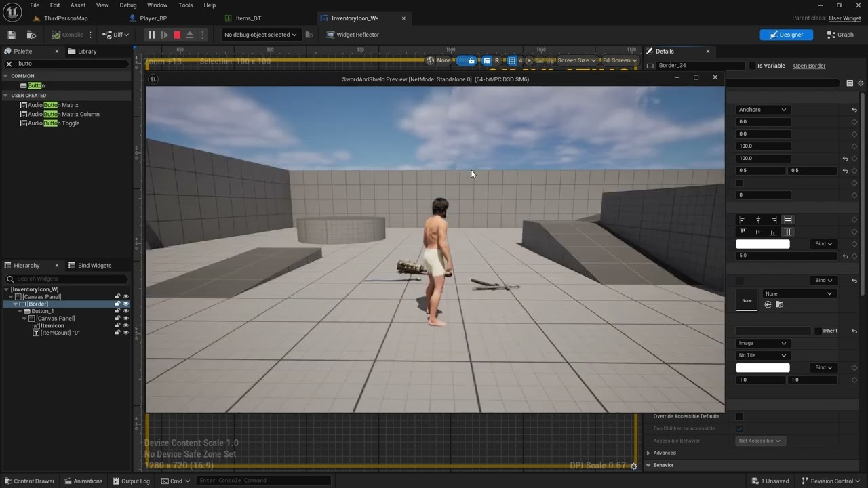Click the Search Widgets field
868x488 pixels.
point(66,279)
